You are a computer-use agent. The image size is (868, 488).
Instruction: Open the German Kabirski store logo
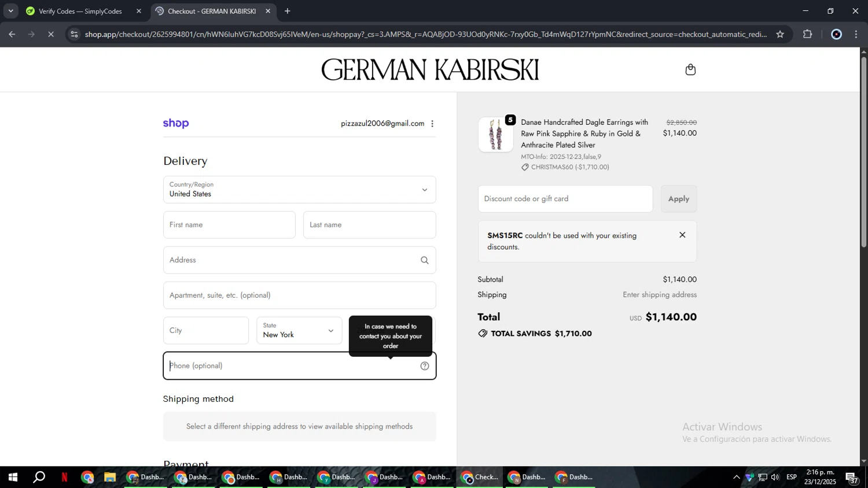(x=430, y=69)
